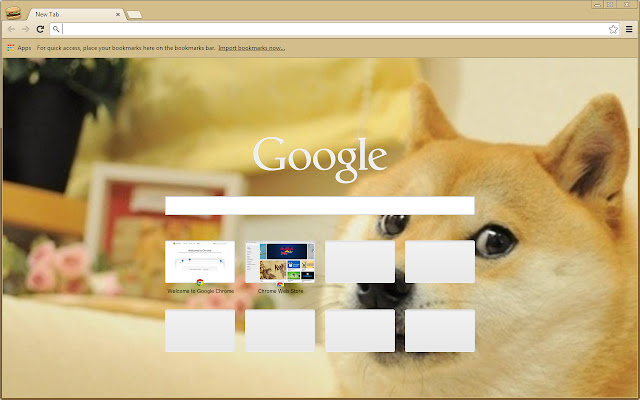Image resolution: width=640 pixels, height=400 pixels.
Task: Click the back navigation arrow
Action: pyautogui.click(x=11, y=29)
